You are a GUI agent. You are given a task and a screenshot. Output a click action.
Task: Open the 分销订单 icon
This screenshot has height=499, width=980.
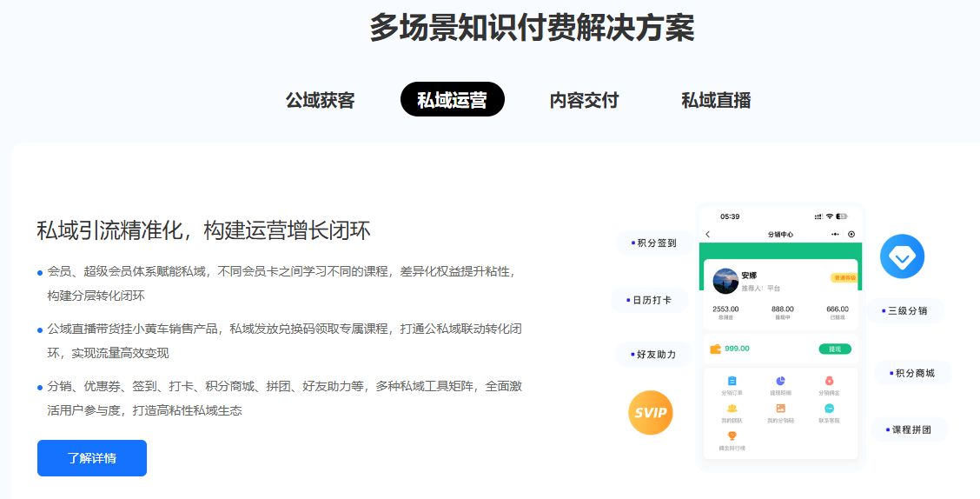pos(732,381)
